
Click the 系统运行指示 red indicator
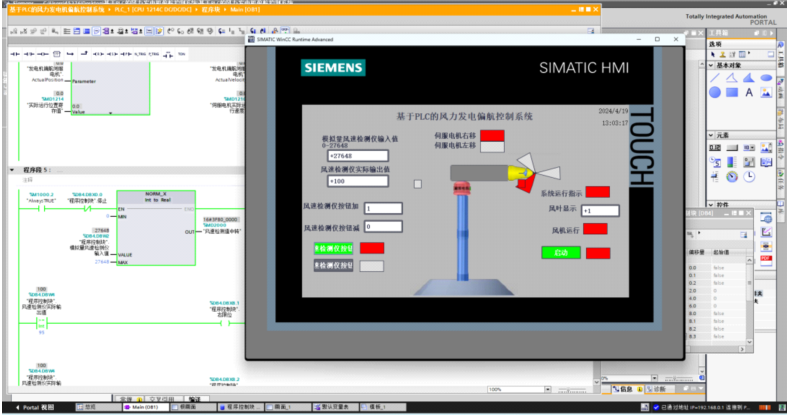[598, 192]
